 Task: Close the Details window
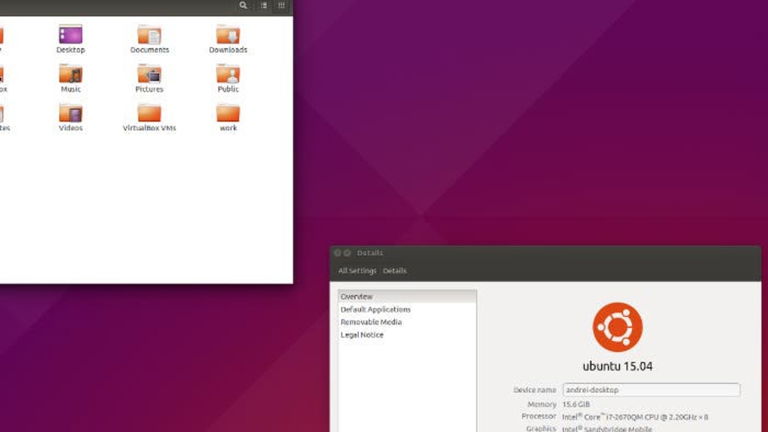tap(337, 253)
